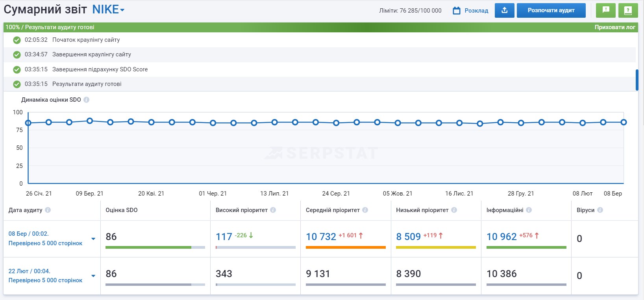This screenshot has width=644, height=300.
Task: Click check icon beside Завершення підрахунку SDO Score
Action: pyautogui.click(x=17, y=70)
